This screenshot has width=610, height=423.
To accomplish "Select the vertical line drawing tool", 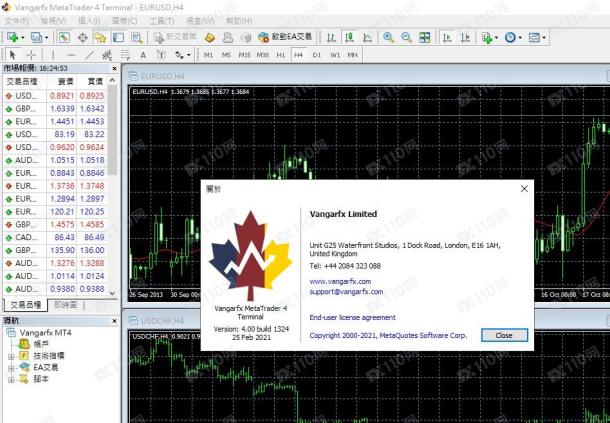I will (53, 55).
